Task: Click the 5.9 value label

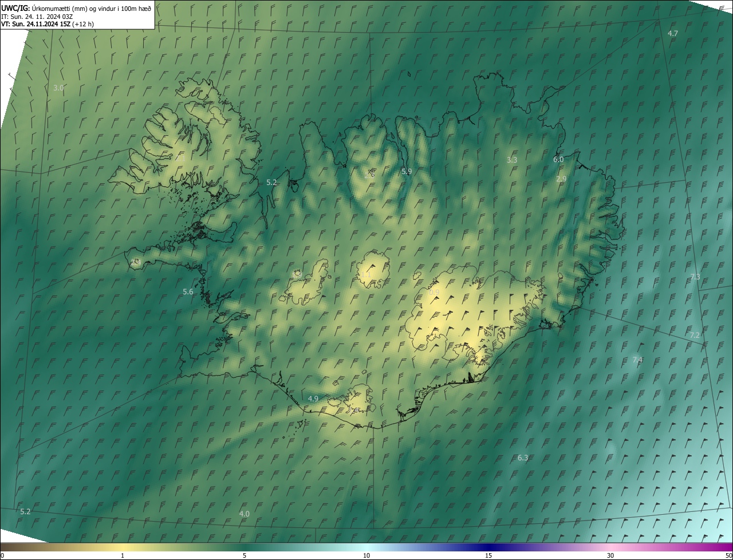Action: coord(407,171)
